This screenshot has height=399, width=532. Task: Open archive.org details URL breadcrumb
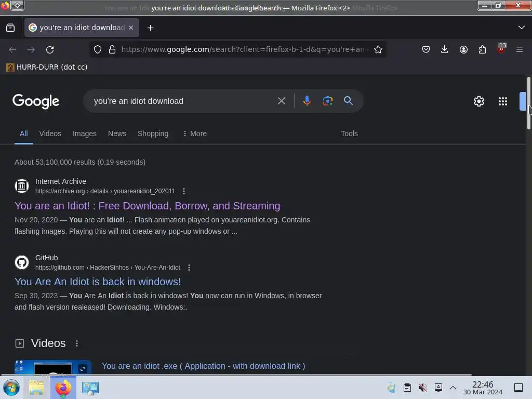tap(105, 191)
